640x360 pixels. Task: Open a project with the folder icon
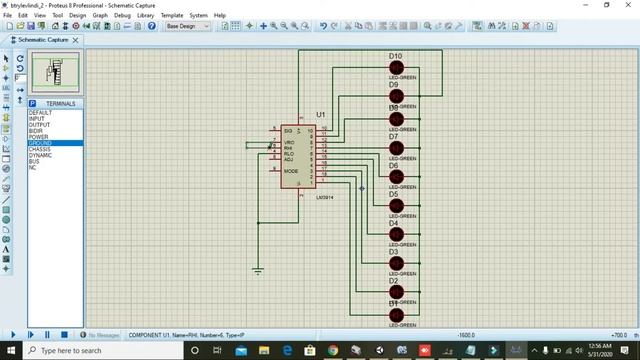click(x=20, y=26)
